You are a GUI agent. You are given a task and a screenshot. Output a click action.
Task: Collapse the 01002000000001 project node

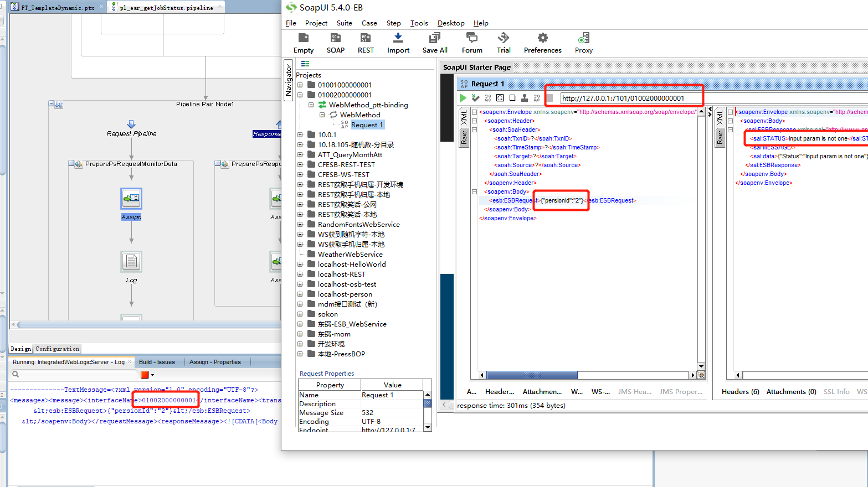click(300, 95)
